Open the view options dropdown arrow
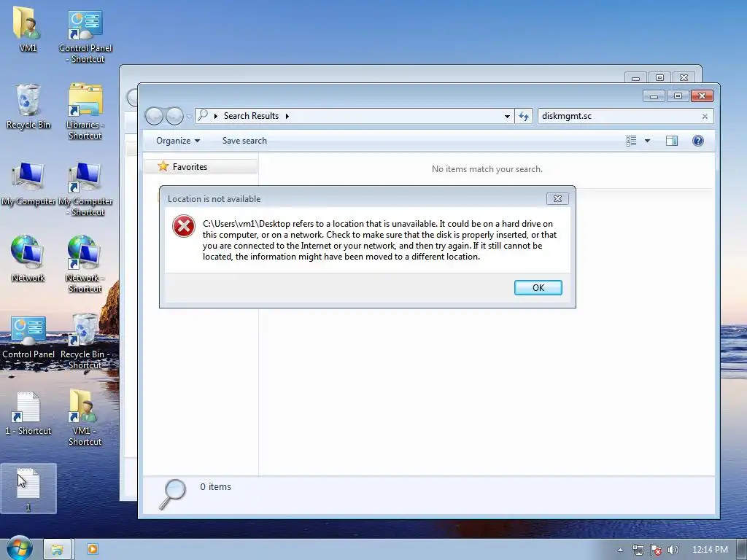 point(647,141)
